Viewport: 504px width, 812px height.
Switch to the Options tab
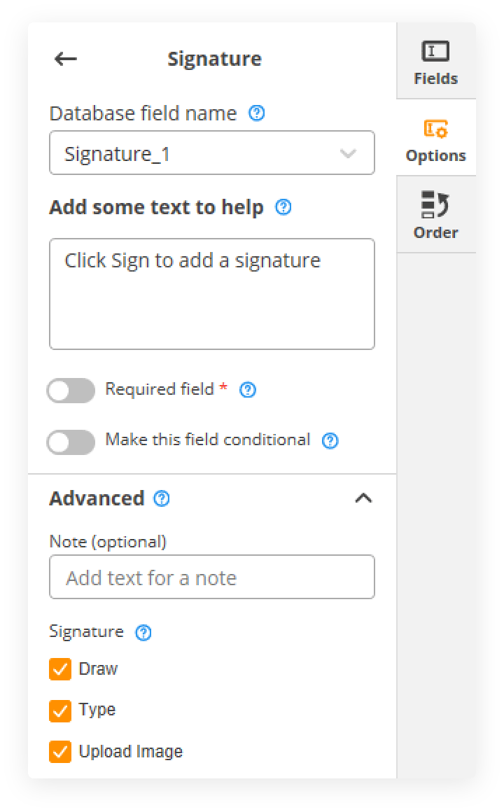point(435,139)
